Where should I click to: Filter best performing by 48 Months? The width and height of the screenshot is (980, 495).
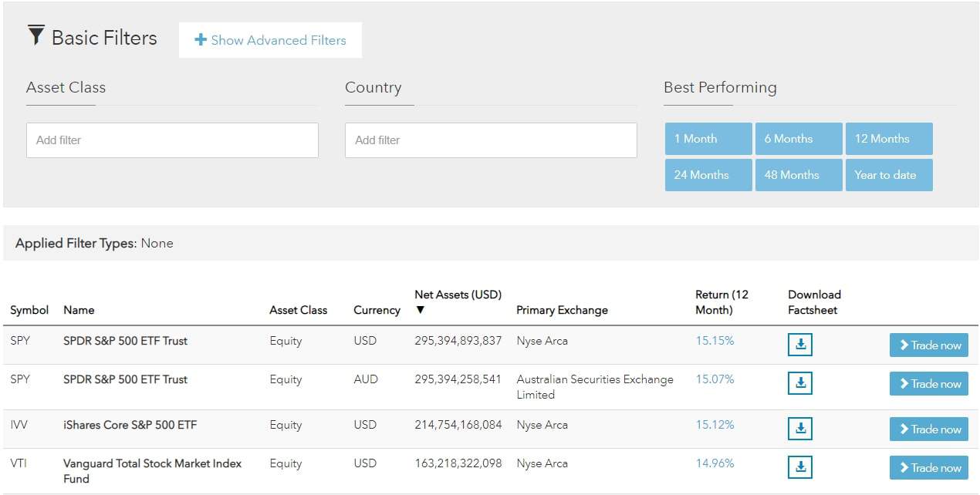(x=799, y=175)
